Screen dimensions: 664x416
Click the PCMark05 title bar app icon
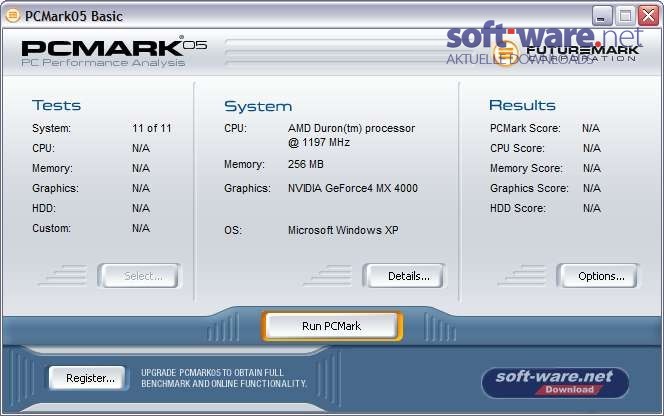pos(13,16)
